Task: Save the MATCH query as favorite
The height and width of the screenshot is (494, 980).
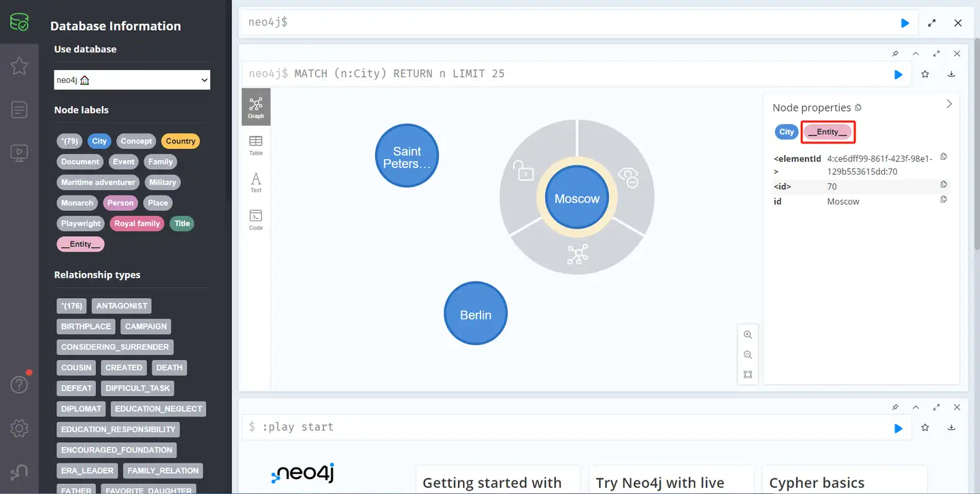Action: point(925,74)
